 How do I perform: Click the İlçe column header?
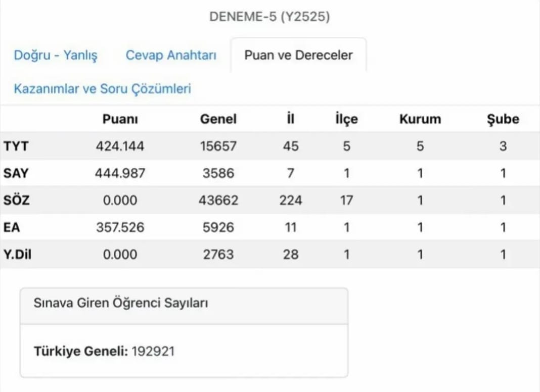click(346, 119)
